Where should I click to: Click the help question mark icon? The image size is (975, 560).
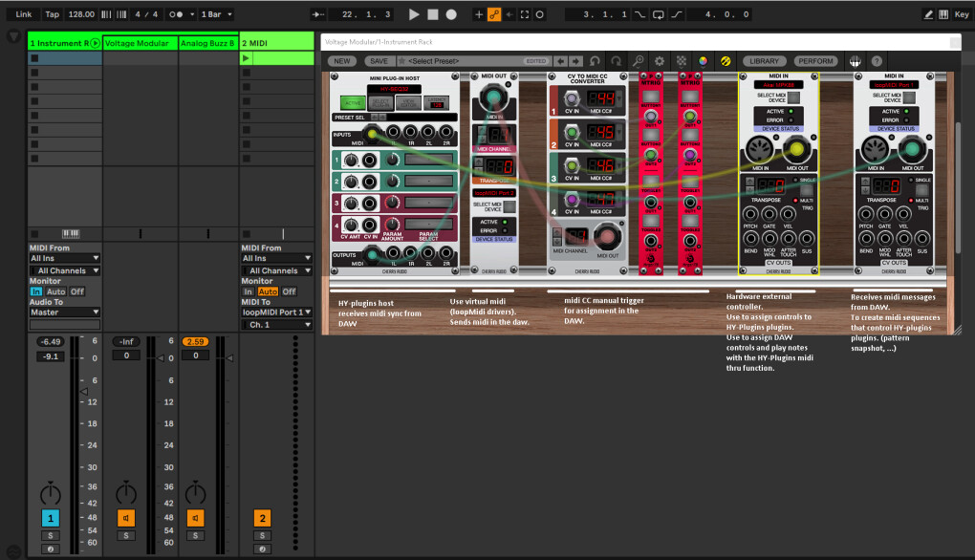[877, 61]
